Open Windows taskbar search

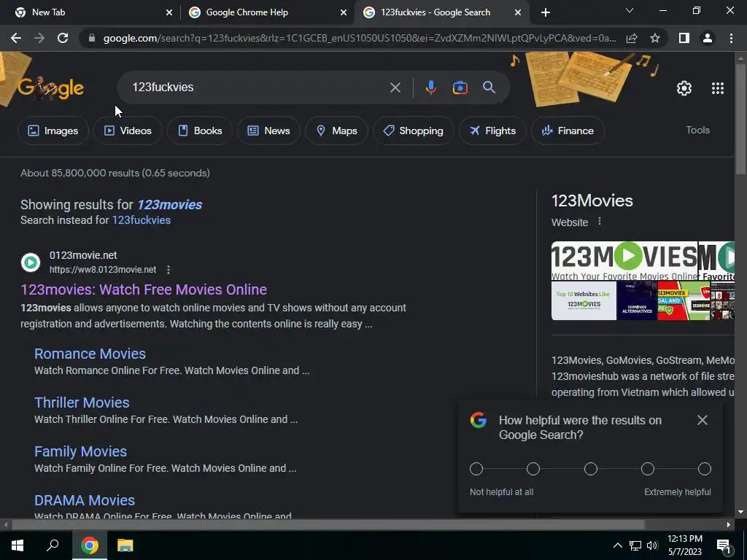pos(53,545)
